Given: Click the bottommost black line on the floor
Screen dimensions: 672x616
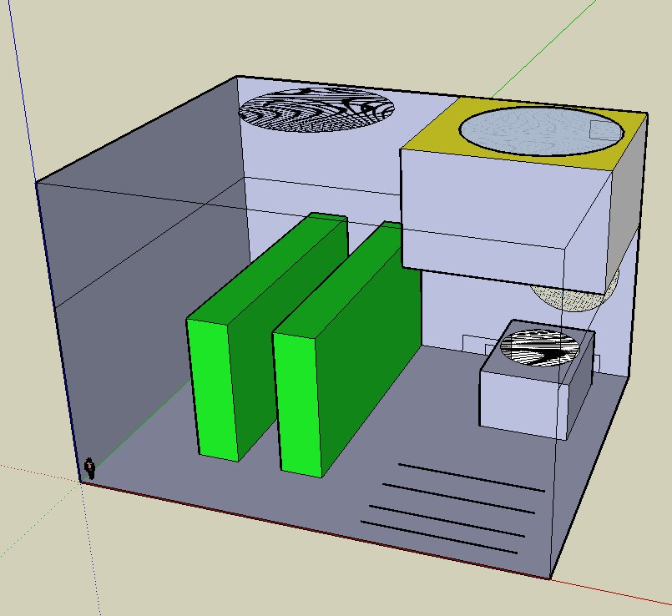Looking at the screenshot, I should (x=439, y=538).
